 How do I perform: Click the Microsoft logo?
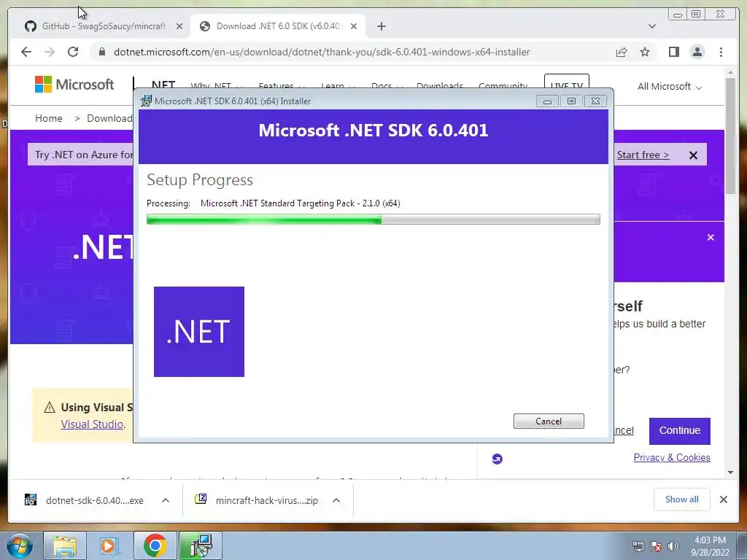(x=74, y=85)
